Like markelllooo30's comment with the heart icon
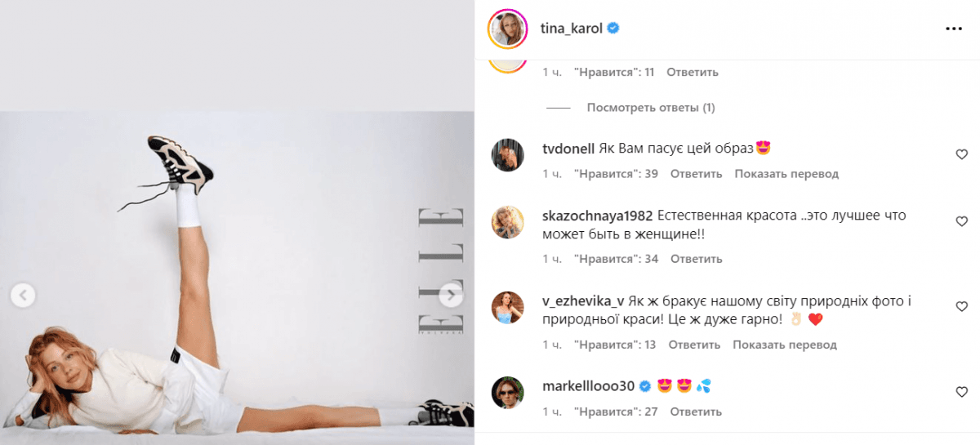Viewport: 980px width, 445px height. tap(961, 390)
